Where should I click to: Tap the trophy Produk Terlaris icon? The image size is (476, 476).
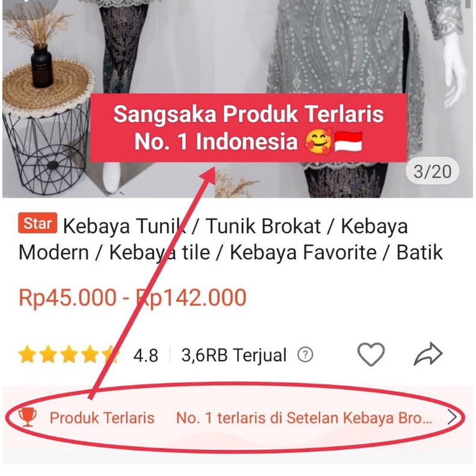[28, 417]
